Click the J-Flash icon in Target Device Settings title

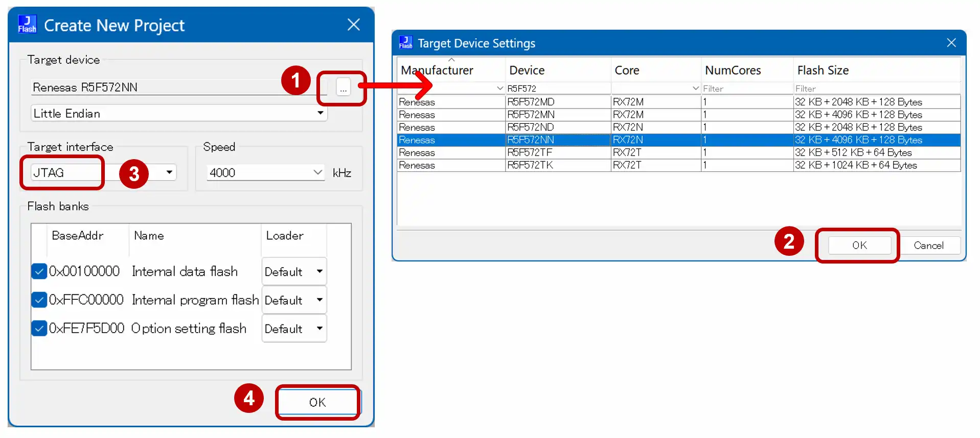(406, 42)
